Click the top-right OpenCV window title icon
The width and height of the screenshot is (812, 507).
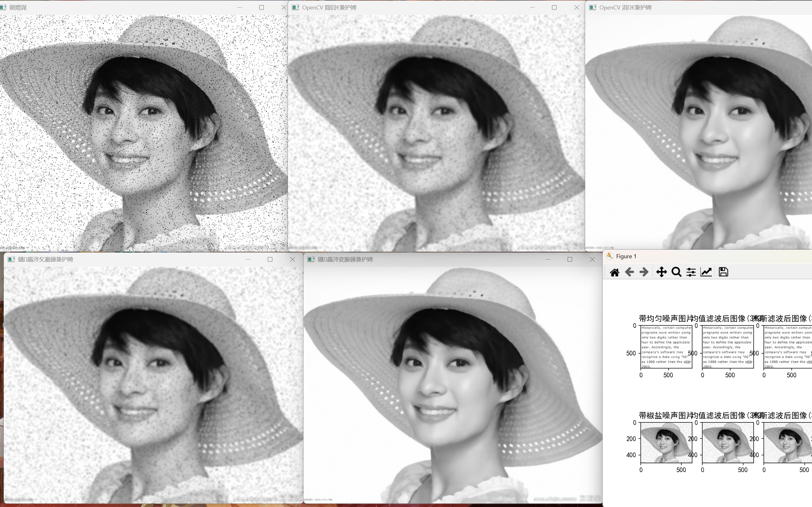tap(593, 7)
